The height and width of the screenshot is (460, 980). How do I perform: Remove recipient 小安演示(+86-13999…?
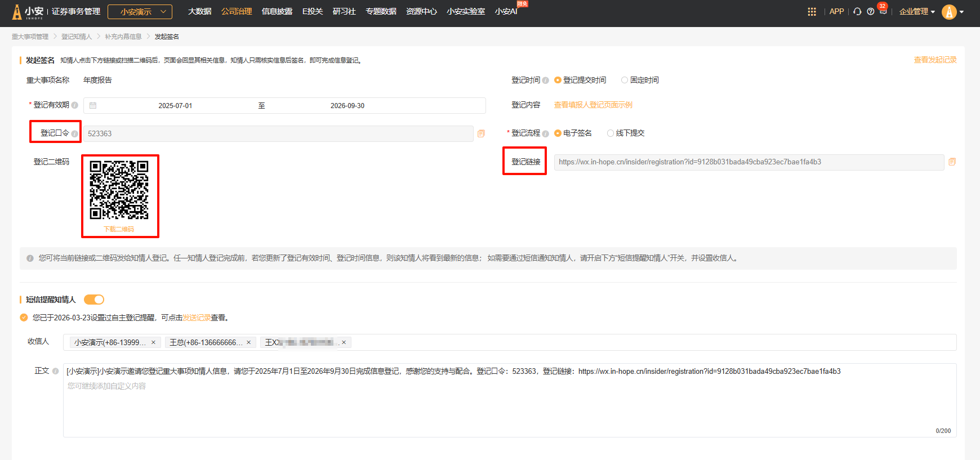(153, 342)
